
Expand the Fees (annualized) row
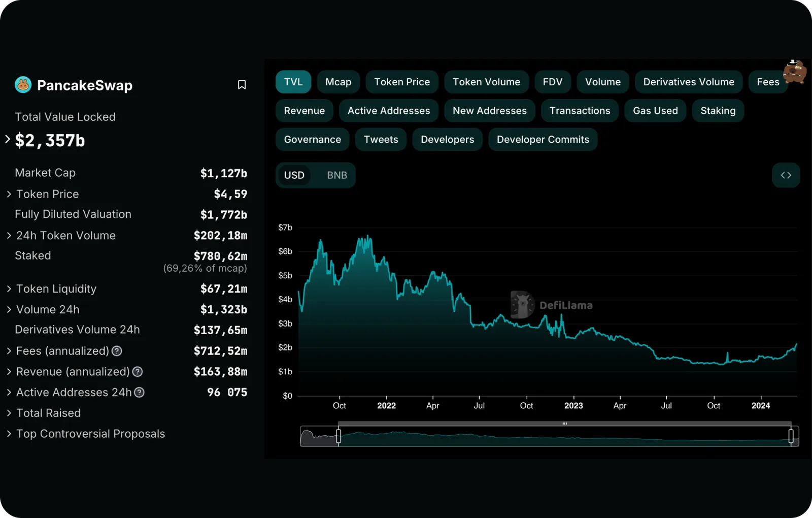tap(9, 351)
